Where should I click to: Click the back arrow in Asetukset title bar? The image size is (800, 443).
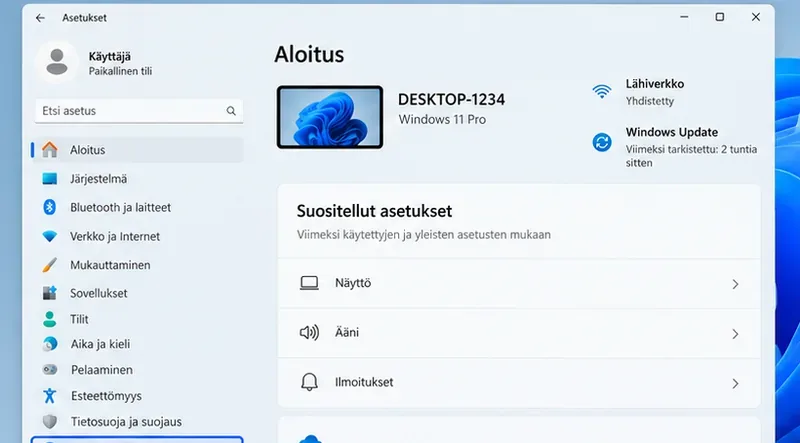(x=40, y=18)
